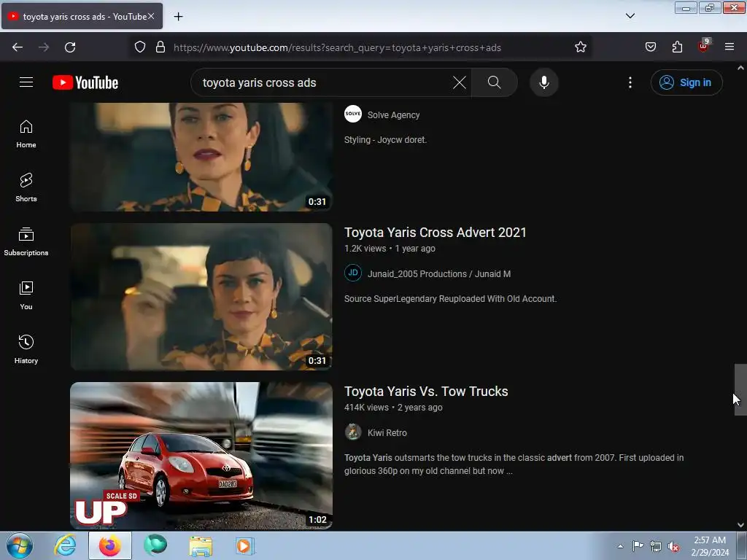The image size is (747, 560).
Task: Visit the Solve Agency channel name
Action: tap(393, 115)
